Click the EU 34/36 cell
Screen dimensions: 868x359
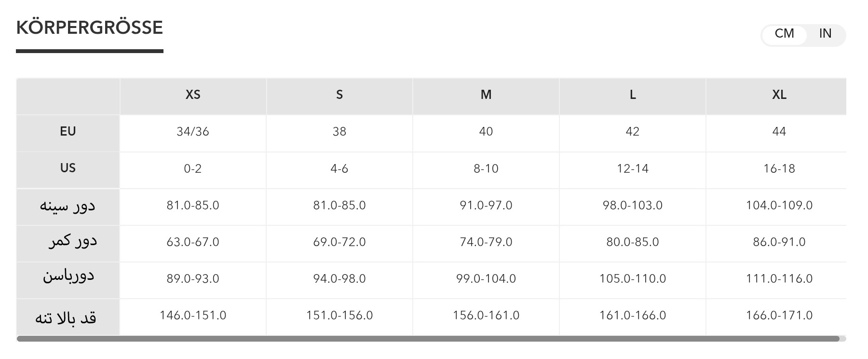pyautogui.click(x=193, y=132)
